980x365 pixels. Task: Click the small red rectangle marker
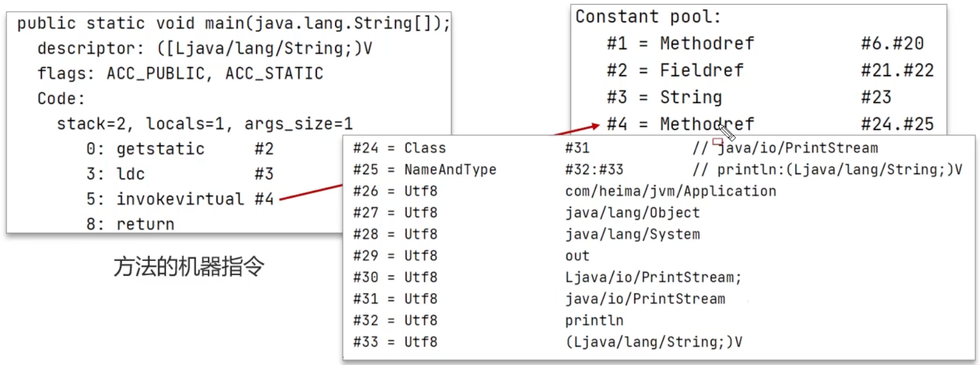point(718,142)
